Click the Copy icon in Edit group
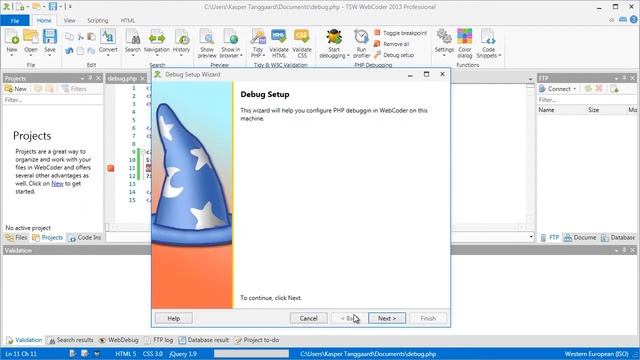Image resolution: width=640 pixels, height=360 pixels. [x=69, y=37]
